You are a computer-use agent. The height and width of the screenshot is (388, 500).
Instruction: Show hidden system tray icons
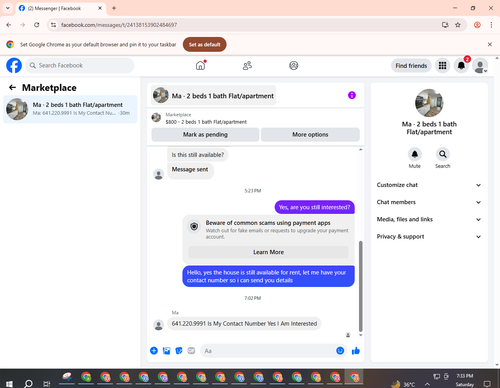427,384
